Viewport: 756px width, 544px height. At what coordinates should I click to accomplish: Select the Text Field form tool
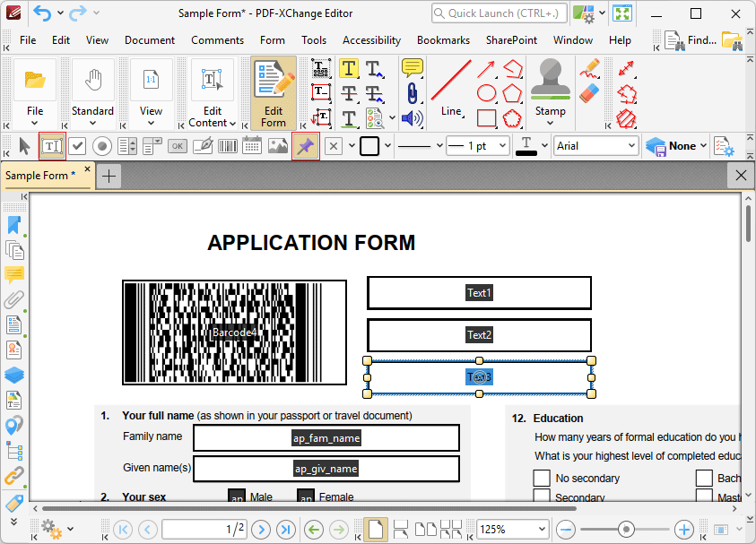pos(52,146)
